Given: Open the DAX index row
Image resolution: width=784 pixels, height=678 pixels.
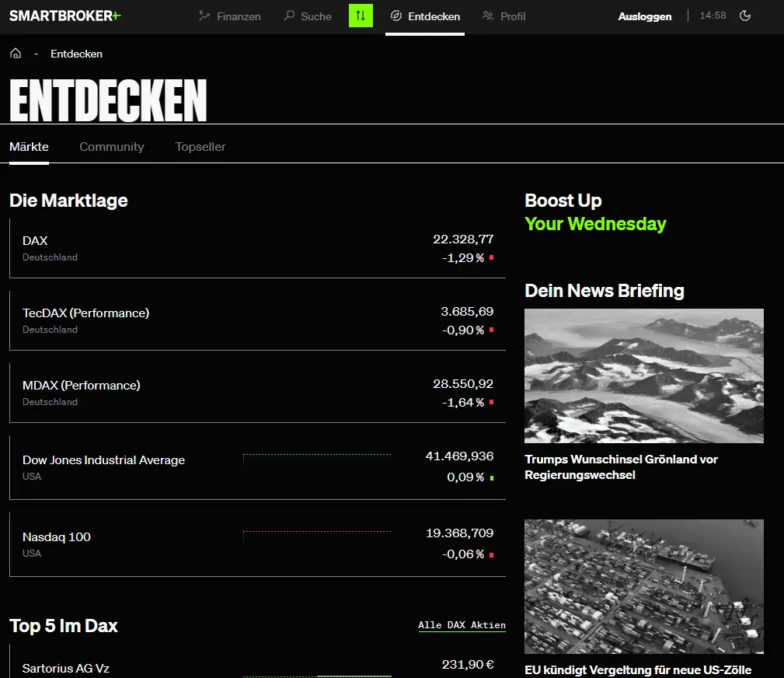Looking at the screenshot, I should pos(257,248).
